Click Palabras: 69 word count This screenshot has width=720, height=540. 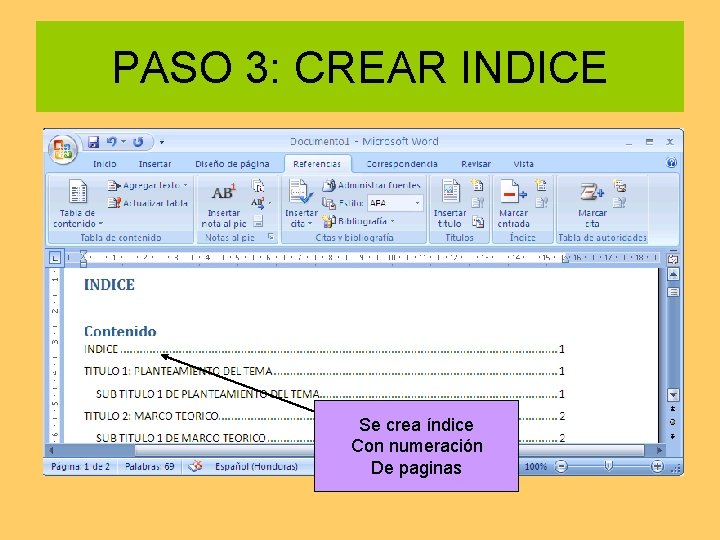coord(150,467)
